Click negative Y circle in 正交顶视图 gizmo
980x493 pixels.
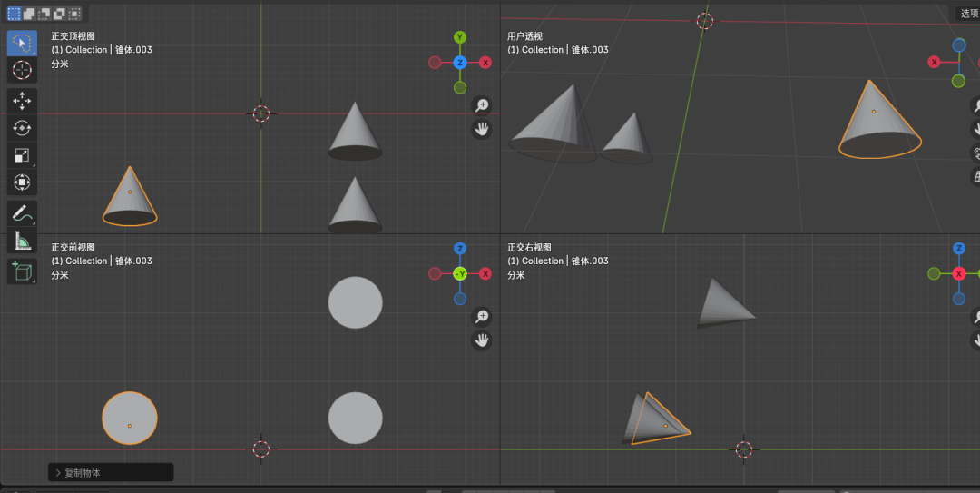[x=460, y=87]
